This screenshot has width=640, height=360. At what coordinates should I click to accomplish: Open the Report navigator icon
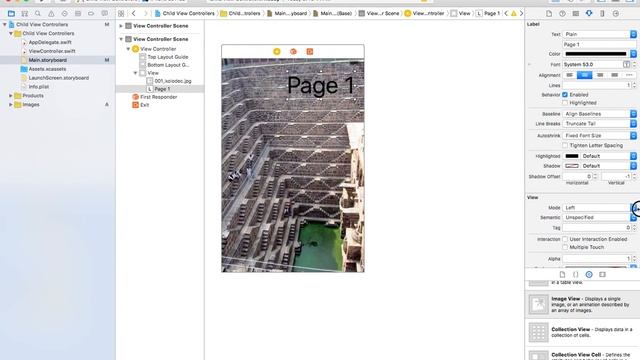[104, 13]
